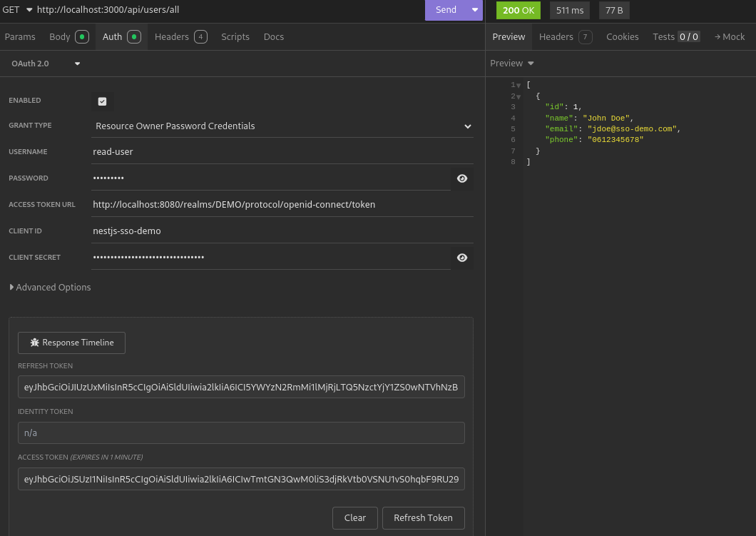Click the bug icon in Response Timeline
The image size is (756, 536).
[x=35, y=343]
